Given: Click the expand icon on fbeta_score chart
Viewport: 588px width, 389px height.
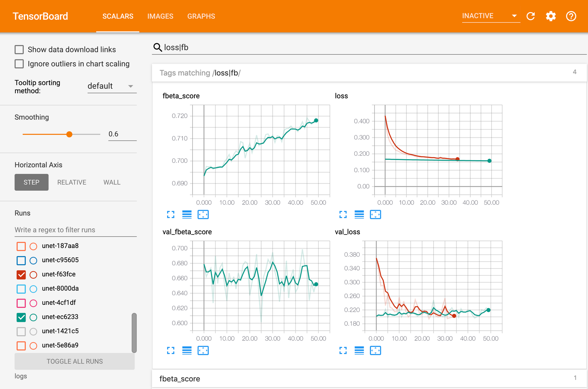Looking at the screenshot, I should [171, 215].
